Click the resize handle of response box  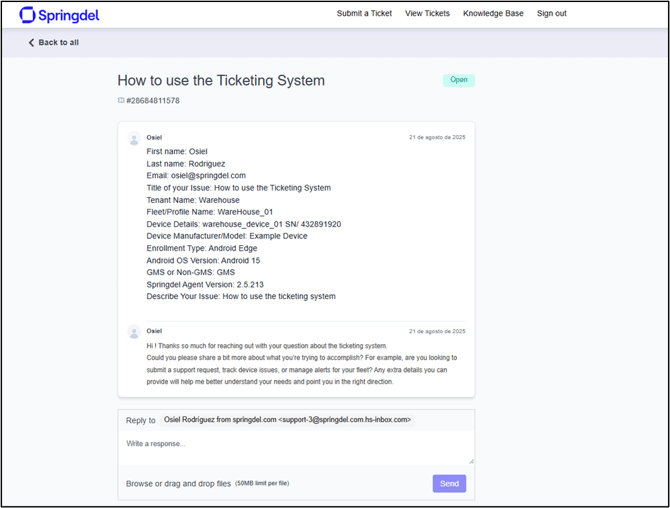click(x=471, y=461)
